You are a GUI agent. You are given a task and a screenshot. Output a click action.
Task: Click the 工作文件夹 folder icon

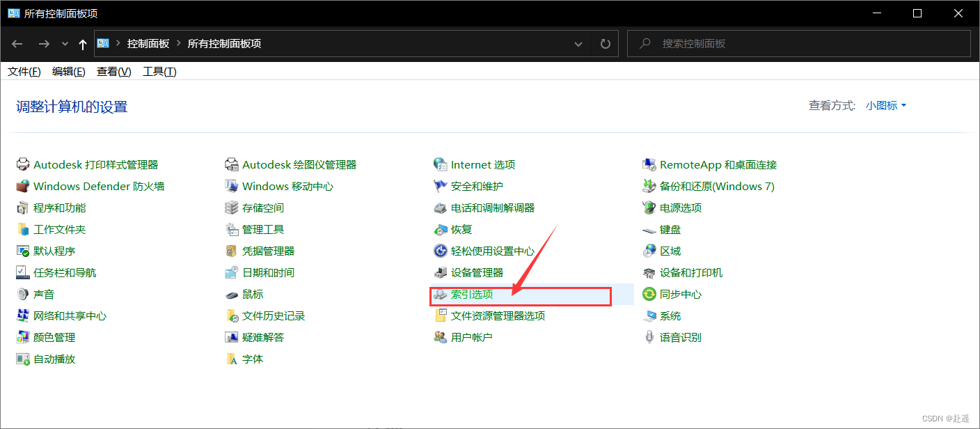[23, 230]
